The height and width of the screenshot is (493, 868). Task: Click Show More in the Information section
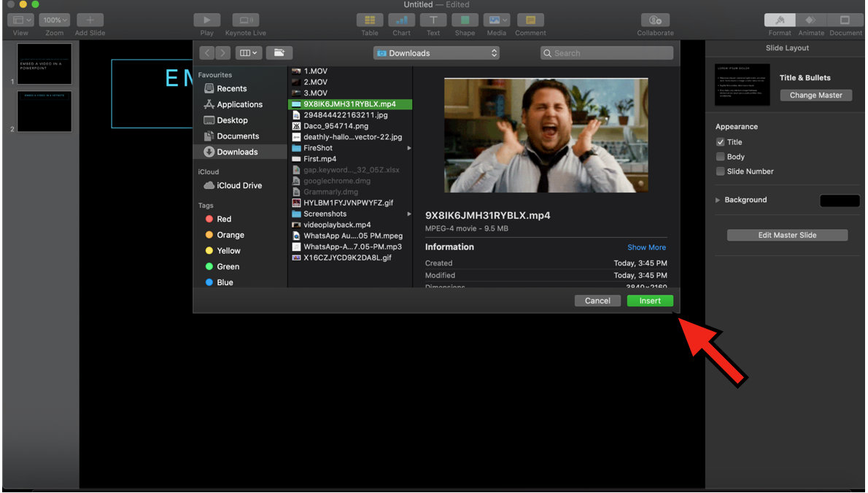pyautogui.click(x=646, y=247)
